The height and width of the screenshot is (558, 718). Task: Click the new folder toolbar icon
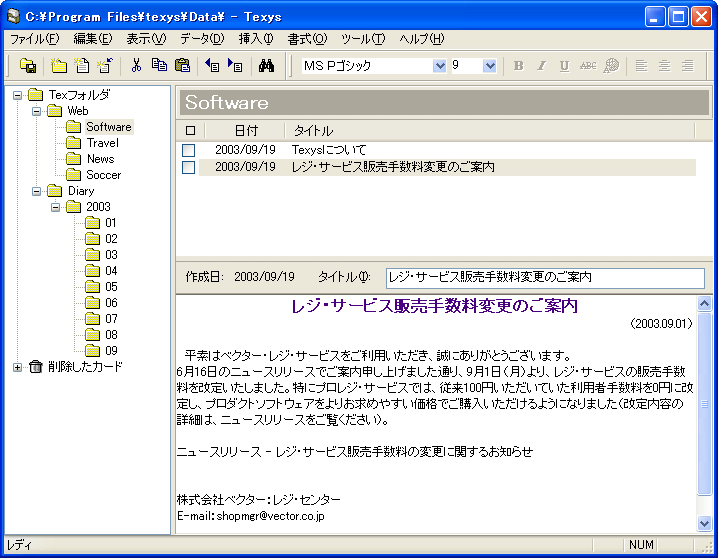click(x=59, y=65)
